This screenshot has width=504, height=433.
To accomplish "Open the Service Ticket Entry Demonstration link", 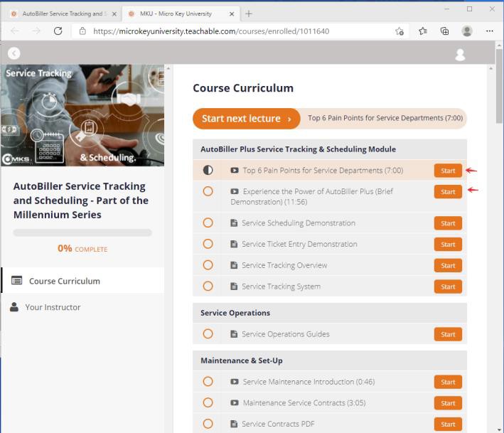I will [299, 244].
